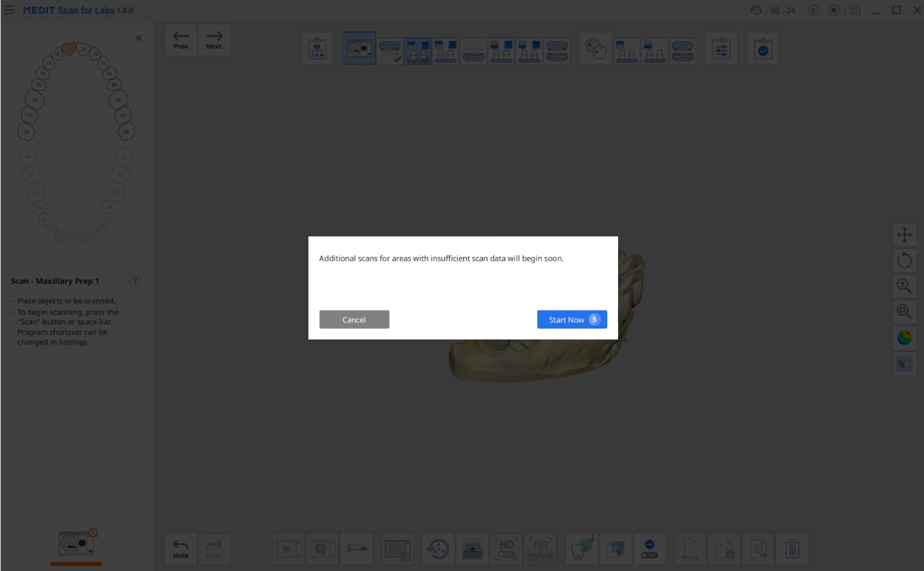Select the occlusion arch stage after alignment
924x571 pixels.
(x=683, y=51)
